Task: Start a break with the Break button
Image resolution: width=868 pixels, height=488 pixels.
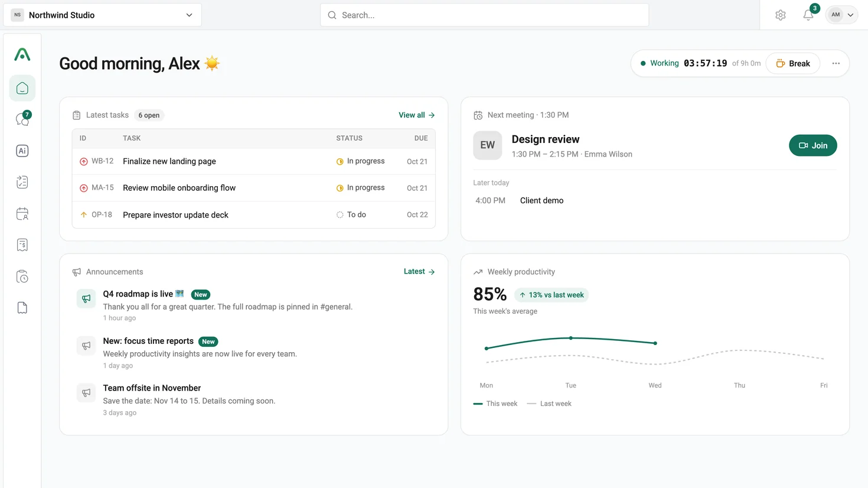Action: tap(793, 64)
